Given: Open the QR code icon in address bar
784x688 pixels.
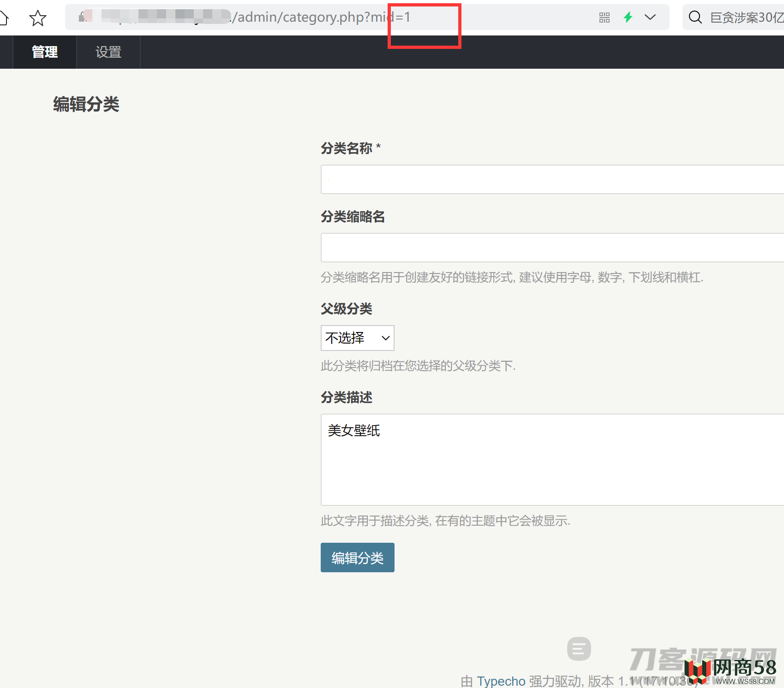Looking at the screenshot, I should point(604,18).
